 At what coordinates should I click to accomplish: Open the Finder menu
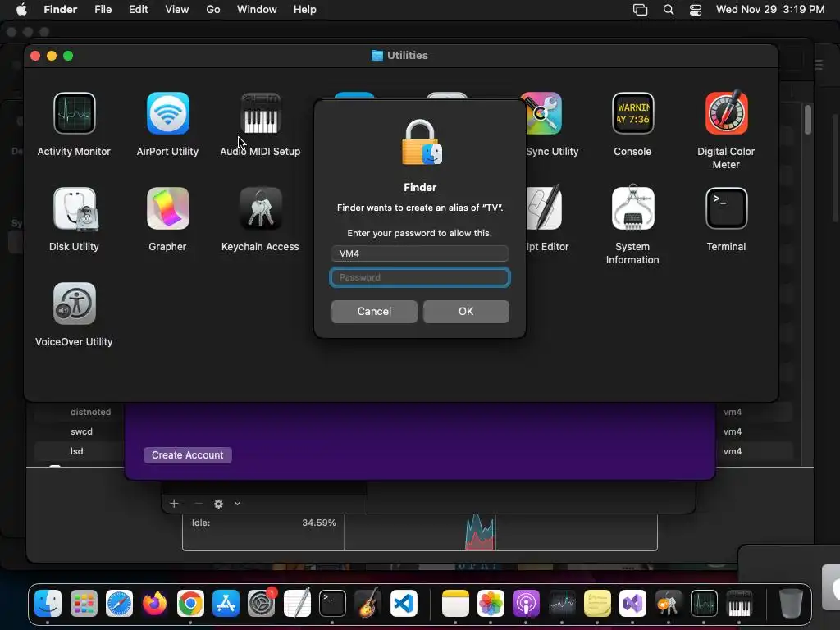coord(61,10)
